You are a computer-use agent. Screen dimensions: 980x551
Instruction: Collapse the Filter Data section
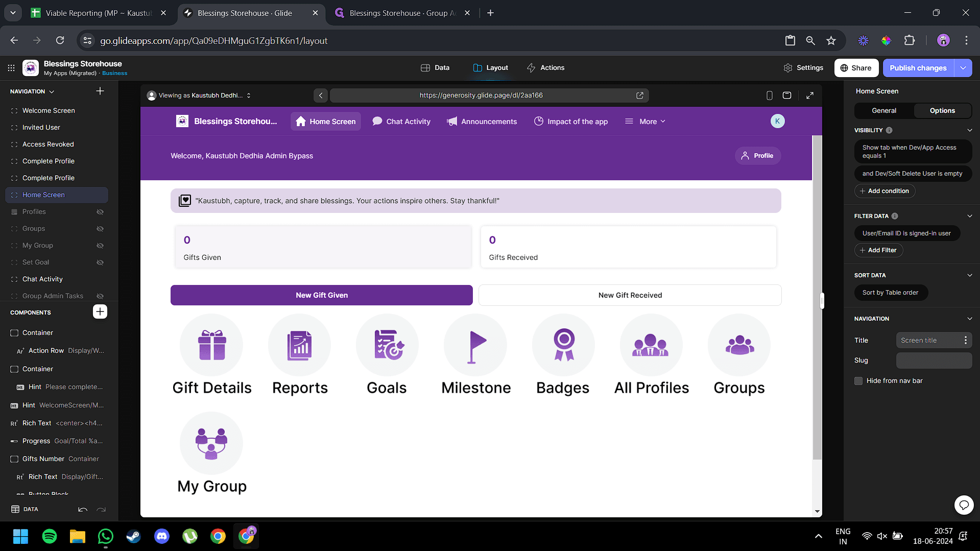970,216
